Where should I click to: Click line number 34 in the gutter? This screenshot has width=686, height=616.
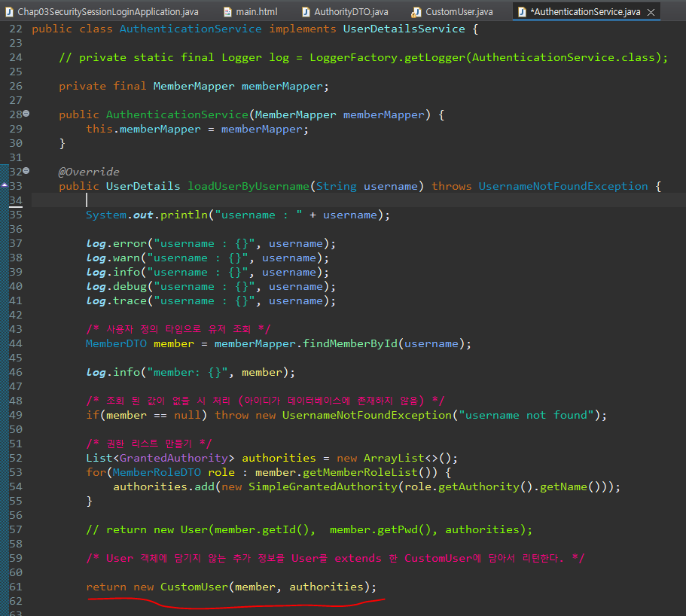[x=16, y=200]
